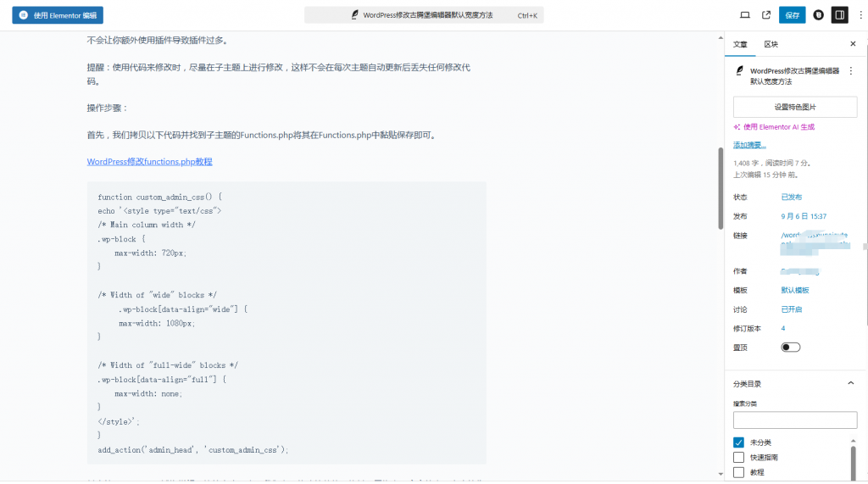Check the 教程 category checkbox

coord(738,472)
